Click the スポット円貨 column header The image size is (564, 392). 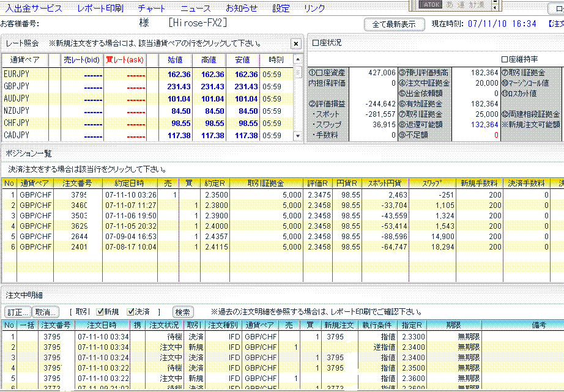[385, 183]
